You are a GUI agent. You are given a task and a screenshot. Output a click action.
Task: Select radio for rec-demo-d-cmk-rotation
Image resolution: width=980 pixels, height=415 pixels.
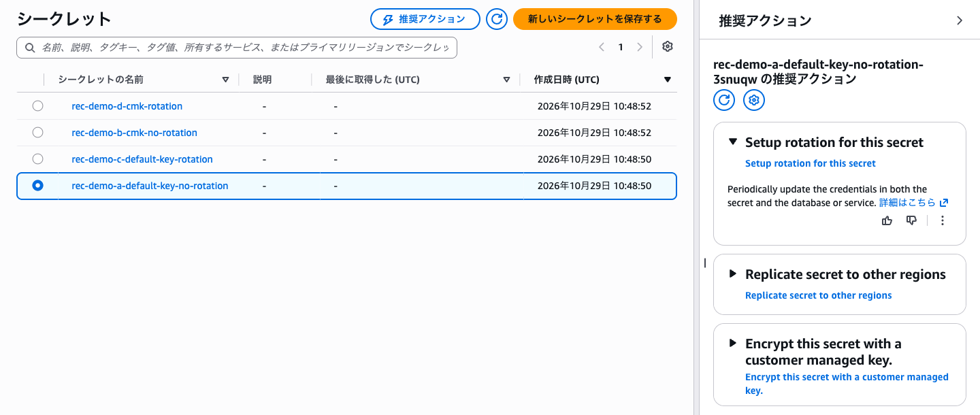coord(37,106)
